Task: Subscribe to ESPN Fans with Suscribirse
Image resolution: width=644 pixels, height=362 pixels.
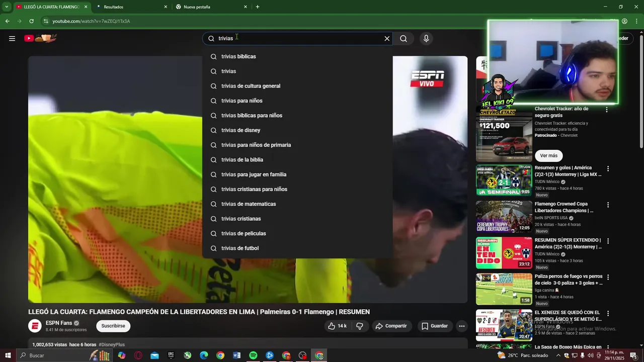Action: (113, 326)
